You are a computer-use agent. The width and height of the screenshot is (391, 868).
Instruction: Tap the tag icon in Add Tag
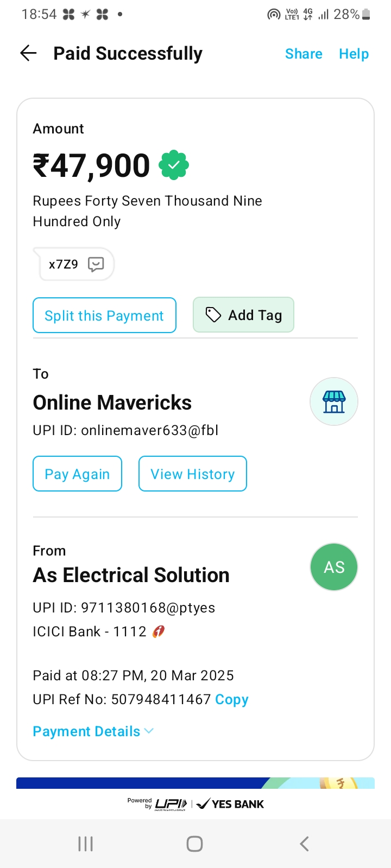(213, 315)
